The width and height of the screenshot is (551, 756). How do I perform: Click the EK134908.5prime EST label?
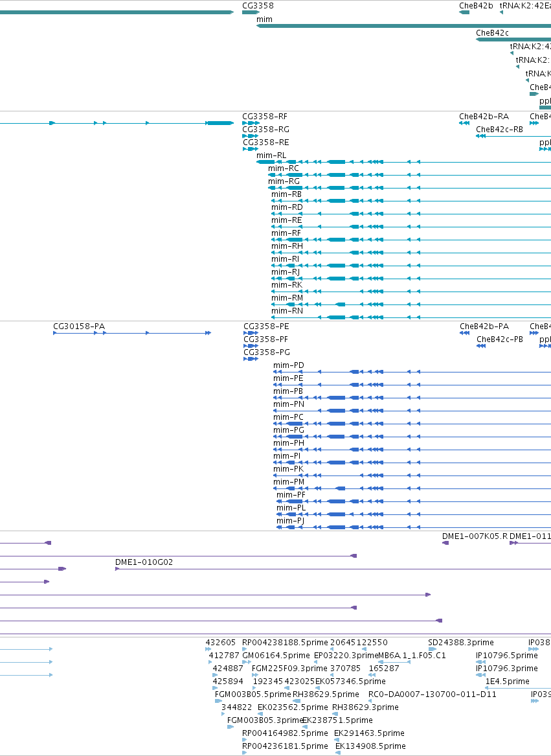click(x=370, y=748)
